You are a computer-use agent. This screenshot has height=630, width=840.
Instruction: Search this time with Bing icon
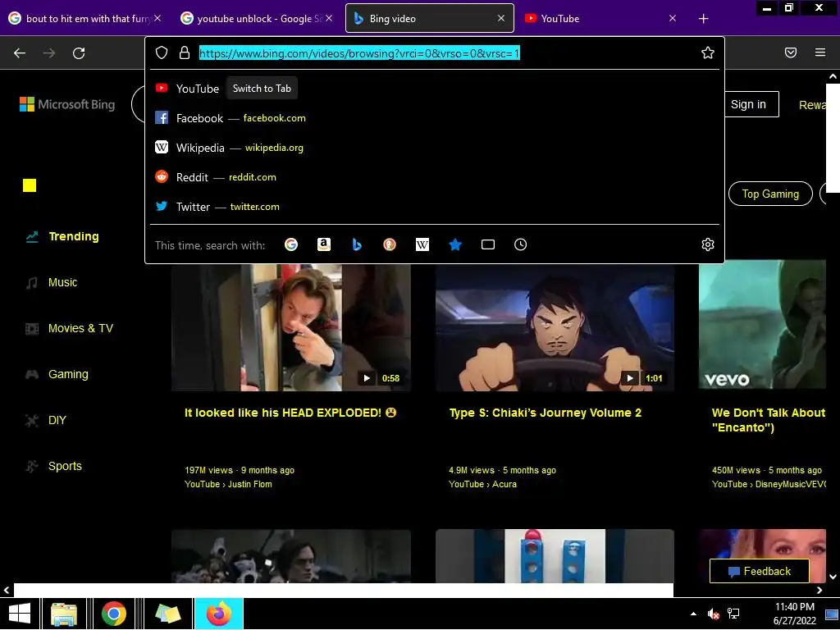pos(357,244)
